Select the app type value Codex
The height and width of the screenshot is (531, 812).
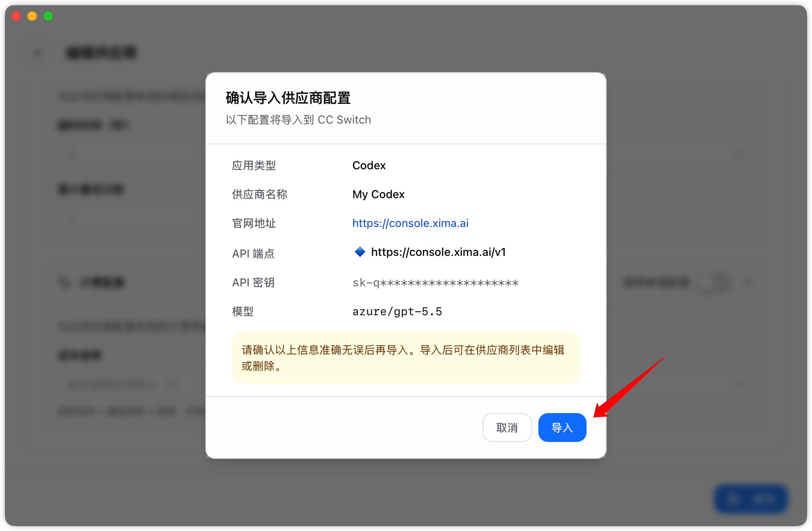tap(369, 165)
